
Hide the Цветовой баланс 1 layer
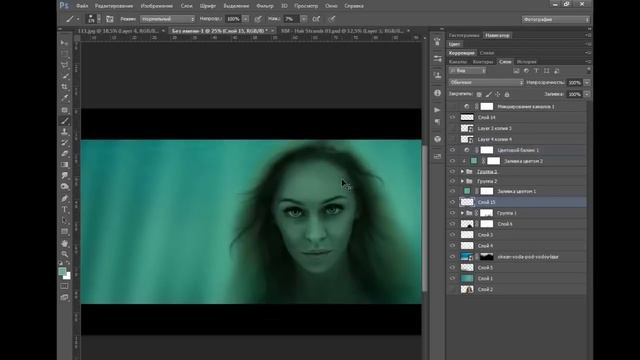tap(452, 150)
